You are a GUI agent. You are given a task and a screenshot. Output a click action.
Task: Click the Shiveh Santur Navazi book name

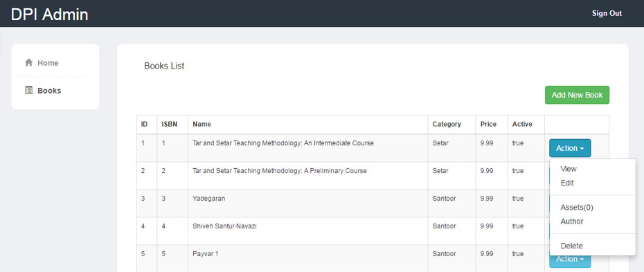pyautogui.click(x=224, y=226)
